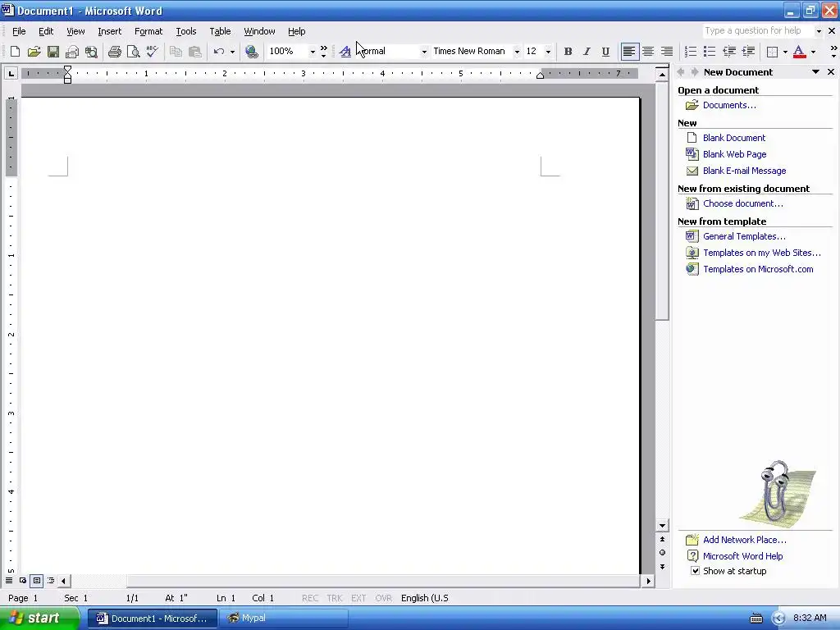
Task: Click the Windows start button
Action: coord(39,619)
